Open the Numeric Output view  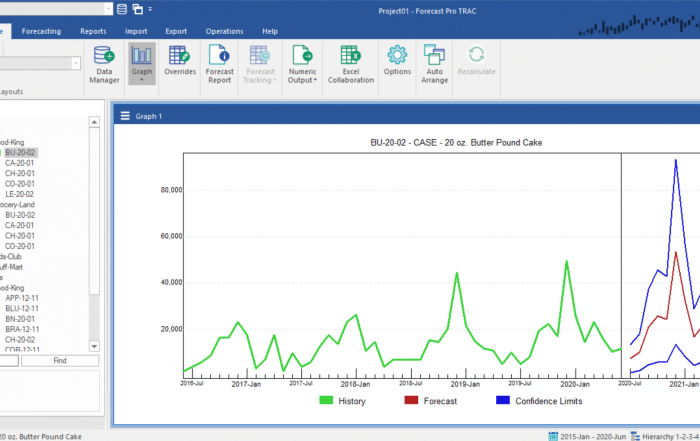tap(302, 64)
